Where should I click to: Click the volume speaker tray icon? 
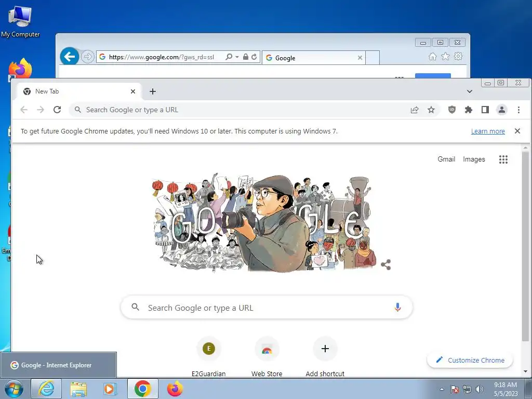click(x=480, y=389)
